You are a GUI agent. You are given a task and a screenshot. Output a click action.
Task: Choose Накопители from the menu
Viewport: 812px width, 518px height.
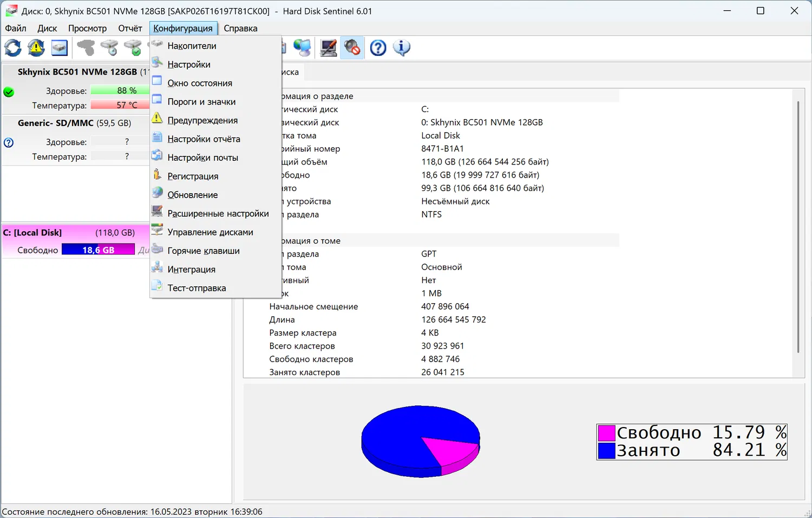point(216,46)
